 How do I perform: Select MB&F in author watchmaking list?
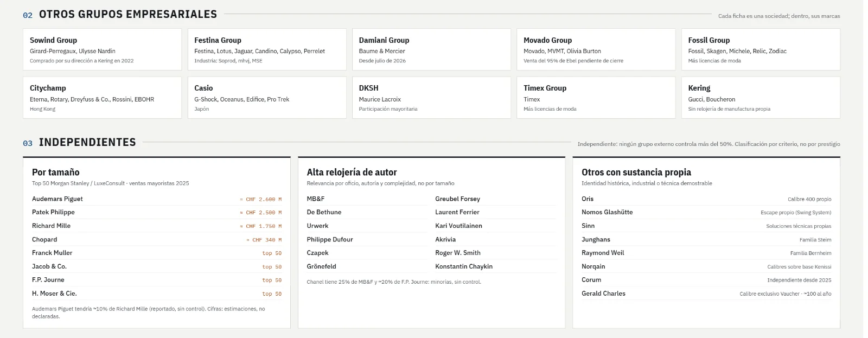(x=316, y=199)
